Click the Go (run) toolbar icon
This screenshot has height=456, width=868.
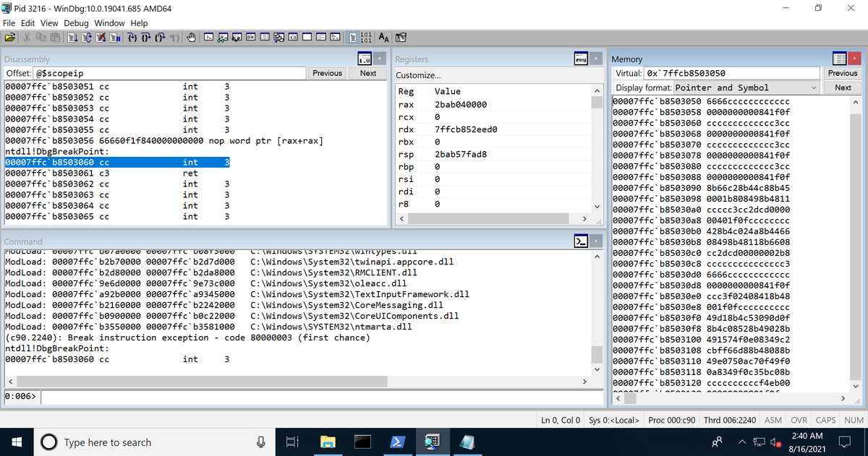pyautogui.click(x=72, y=37)
